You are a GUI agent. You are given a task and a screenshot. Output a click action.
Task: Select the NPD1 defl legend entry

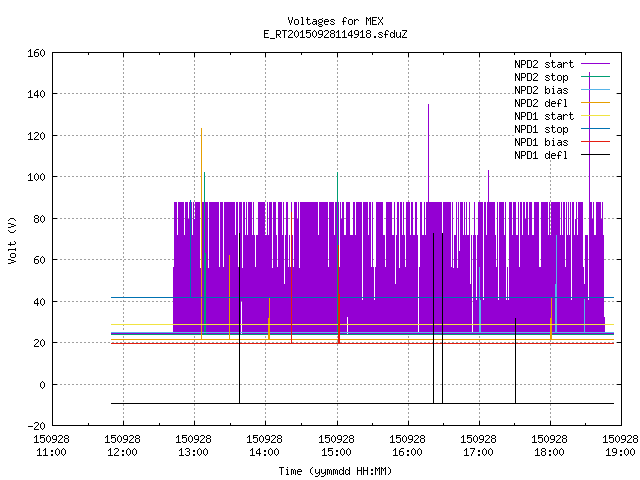pos(562,155)
